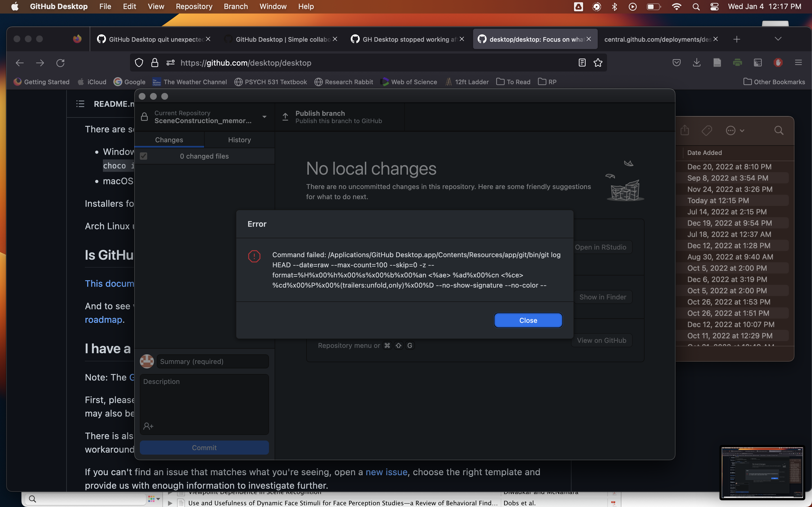Viewport: 812px width, 507px height.
Task: Add a co-author with the person-plus icon
Action: coord(149,426)
